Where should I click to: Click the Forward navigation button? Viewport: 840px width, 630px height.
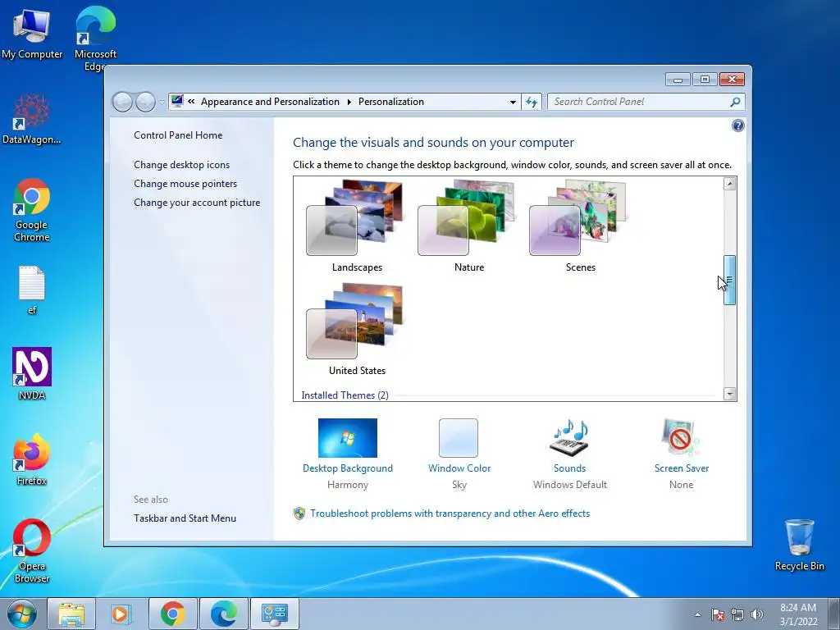pos(144,102)
